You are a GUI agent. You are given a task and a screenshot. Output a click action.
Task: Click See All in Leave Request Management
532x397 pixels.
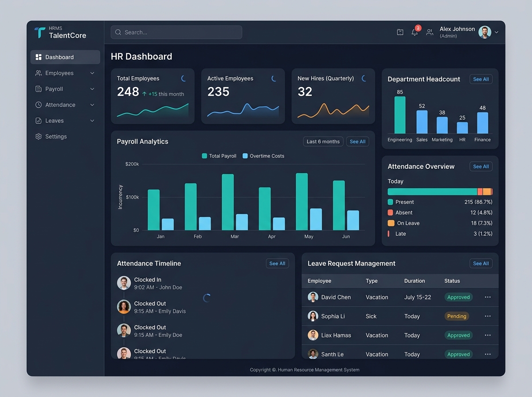click(x=481, y=263)
